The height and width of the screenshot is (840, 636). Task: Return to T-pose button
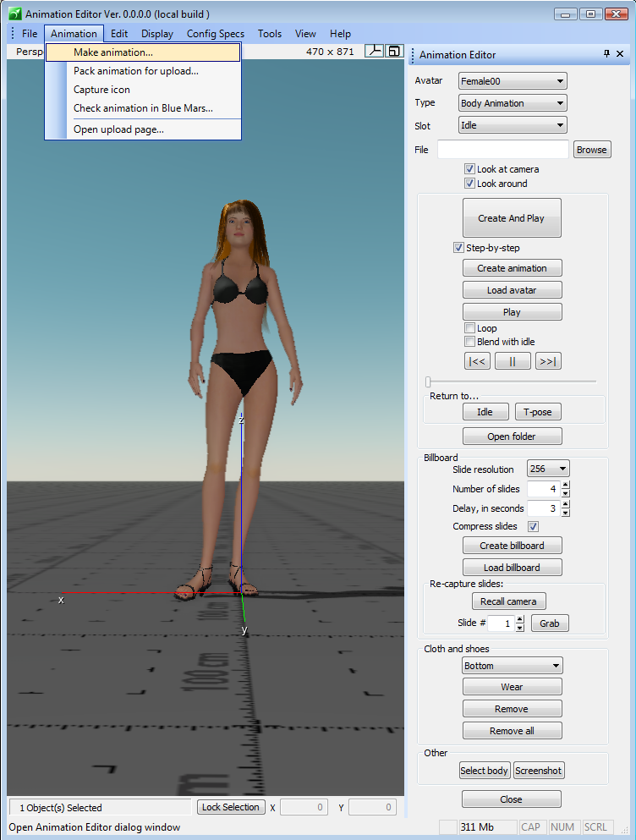[538, 412]
